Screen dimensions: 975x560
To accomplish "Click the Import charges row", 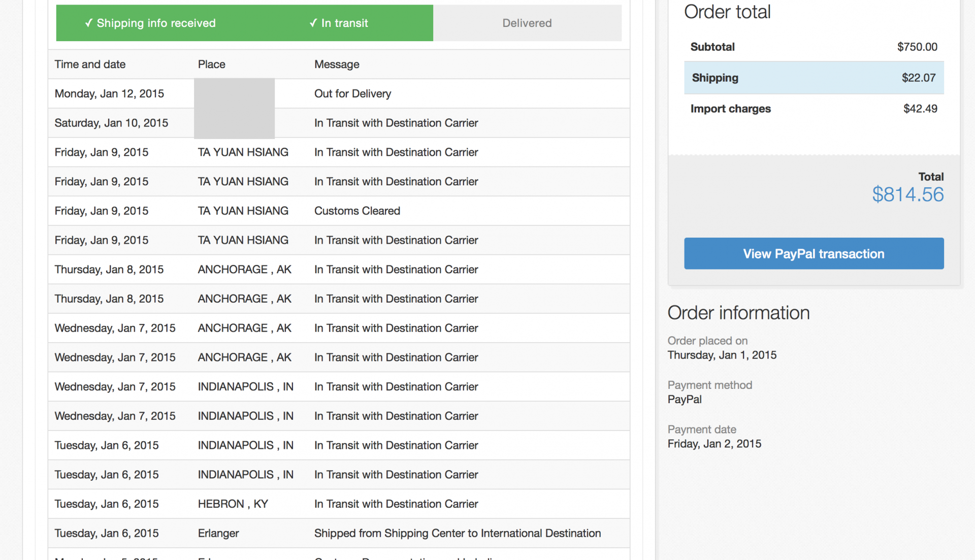I will (814, 109).
